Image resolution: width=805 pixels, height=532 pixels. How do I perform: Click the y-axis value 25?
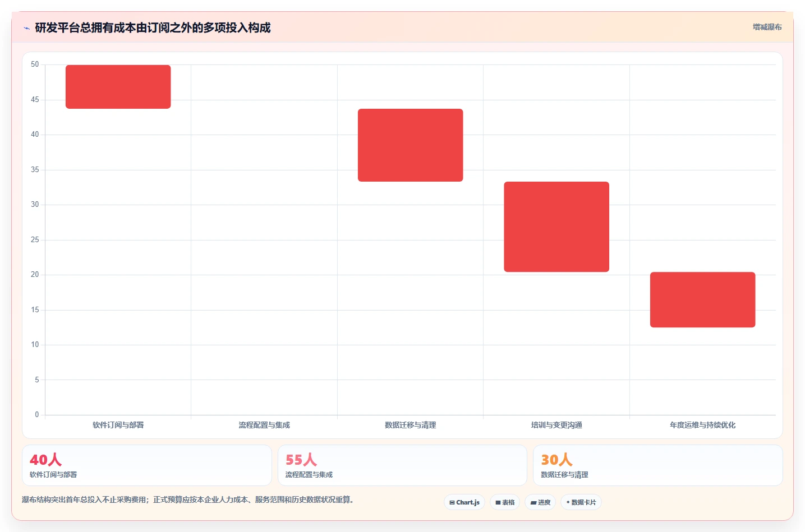[35, 240]
